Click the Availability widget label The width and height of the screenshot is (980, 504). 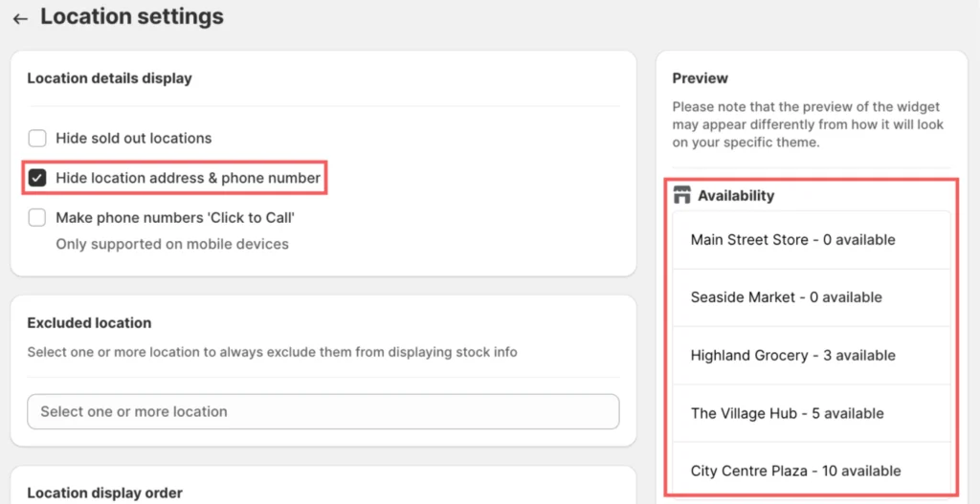(736, 196)
